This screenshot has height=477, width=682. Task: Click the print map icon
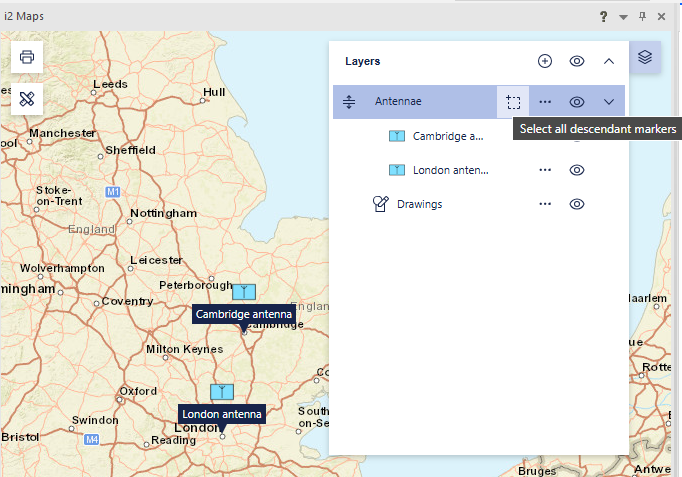(27, 57)
